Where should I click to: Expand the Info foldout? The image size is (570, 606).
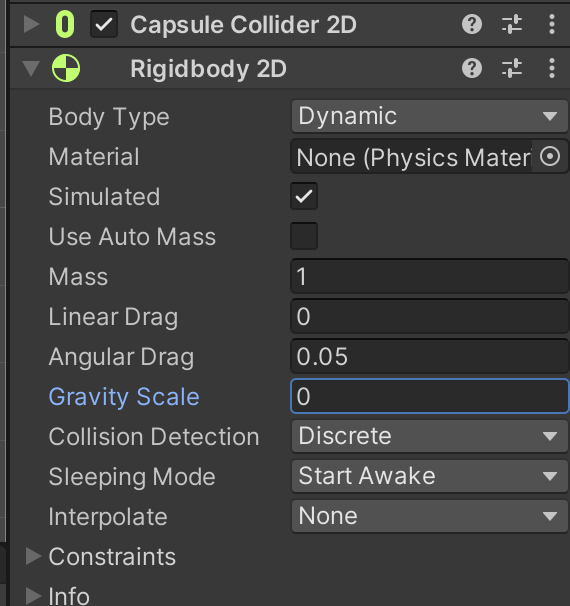[x=33, y=596]
